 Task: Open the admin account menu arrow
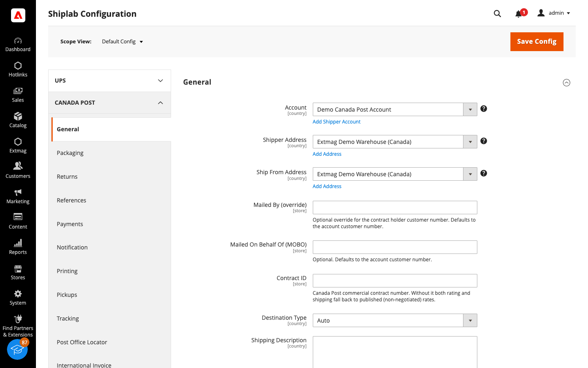coord(568,13)
